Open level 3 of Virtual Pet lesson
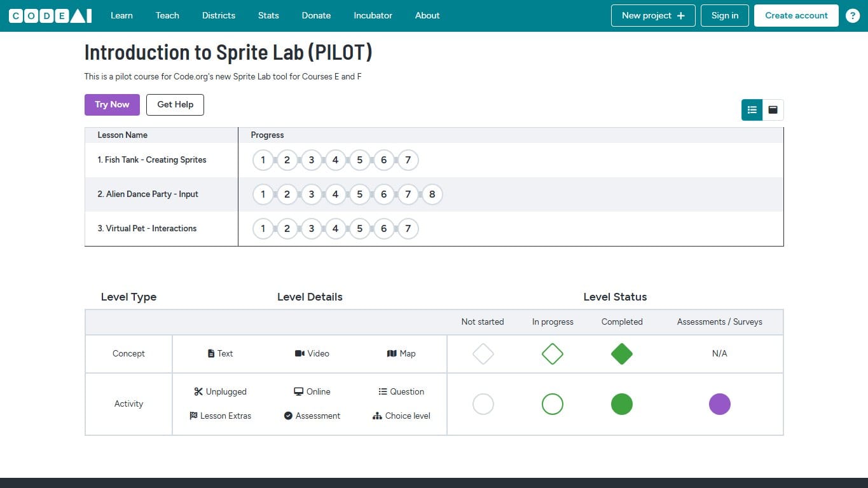The image size is (868, 488). 312,229
